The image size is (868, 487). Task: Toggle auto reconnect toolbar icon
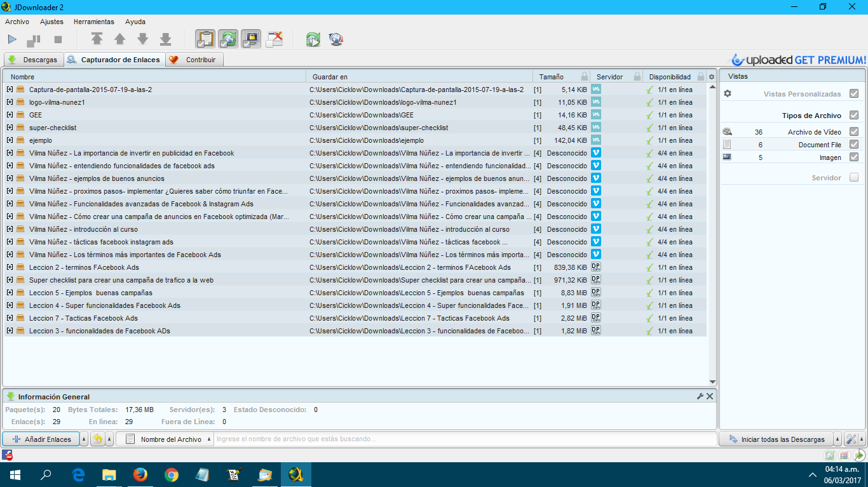[228, 39]
